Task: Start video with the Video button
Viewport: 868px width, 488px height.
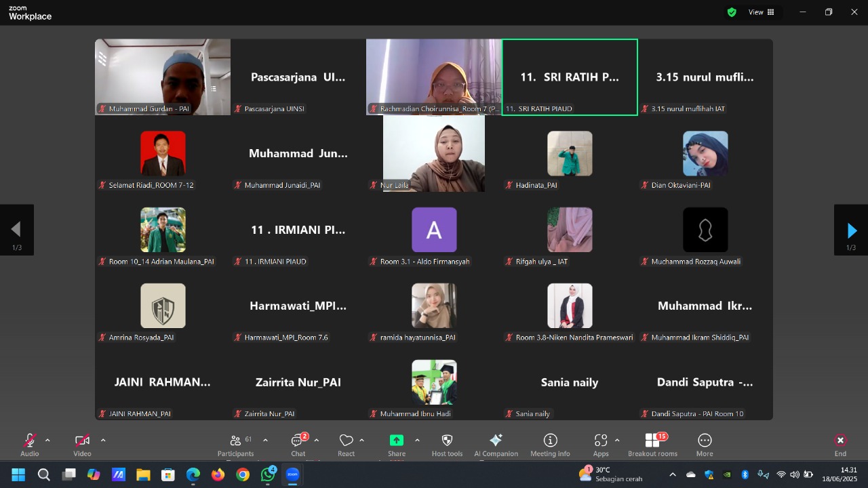Action: click(x=82, y=445)
